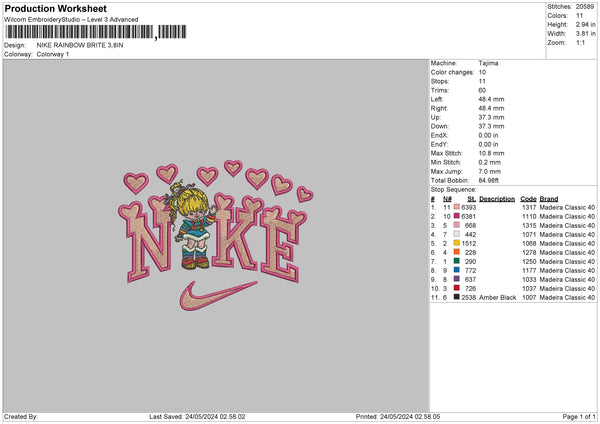Click the Max Jump value 7.0 mm
The image size is (600, 424).
490,171
